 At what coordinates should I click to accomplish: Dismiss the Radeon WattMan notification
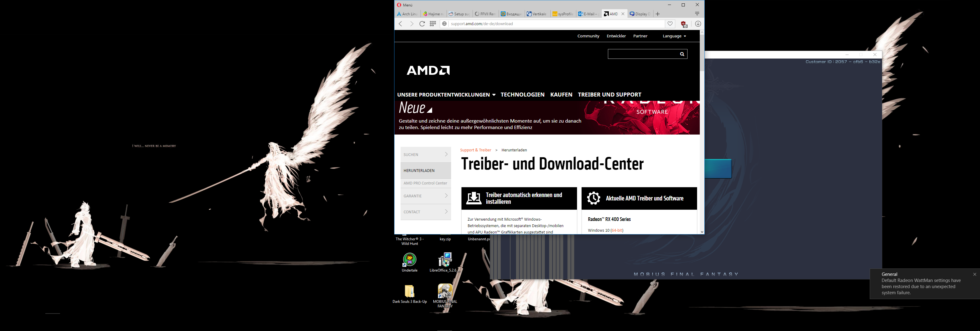coord(974,274)
